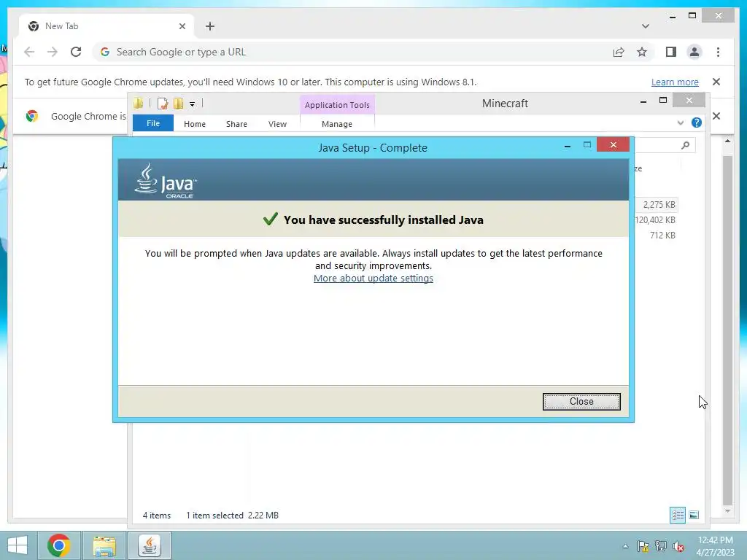Go forward in Chrome
The height and width of the screenshot is (560, 747).
[x=53, y=52]
